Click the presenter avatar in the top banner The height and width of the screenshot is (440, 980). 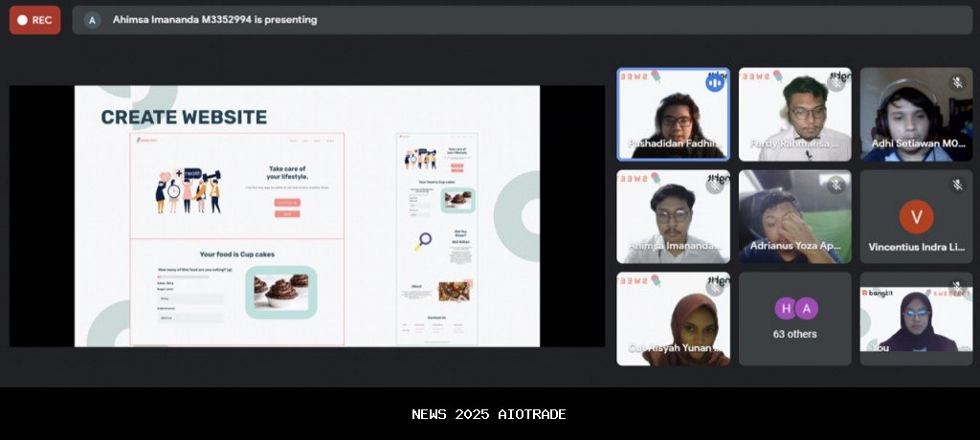[x=93, y=20]
